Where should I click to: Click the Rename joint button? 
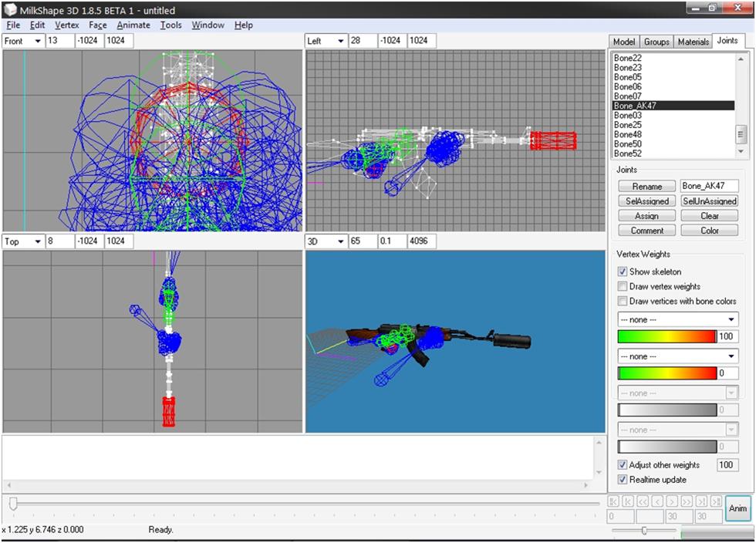click(647, 186)
